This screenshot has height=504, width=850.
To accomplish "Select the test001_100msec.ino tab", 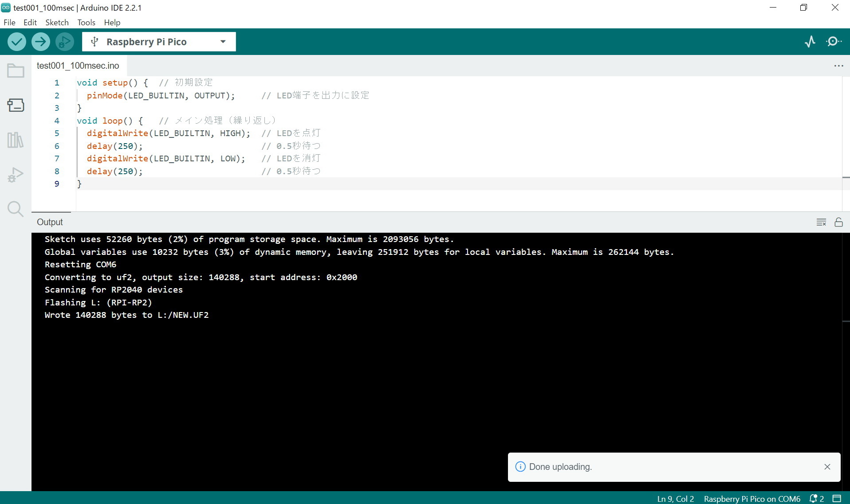I will 78,66.
